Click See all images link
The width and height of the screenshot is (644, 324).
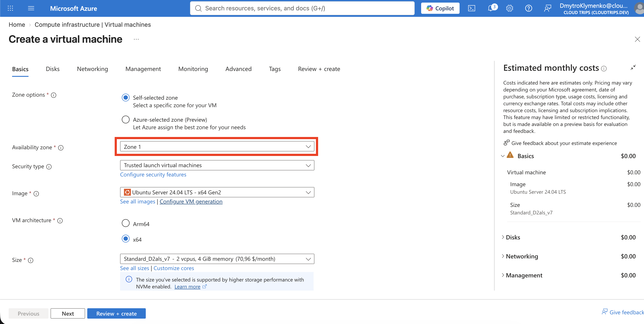click(138, 201)
